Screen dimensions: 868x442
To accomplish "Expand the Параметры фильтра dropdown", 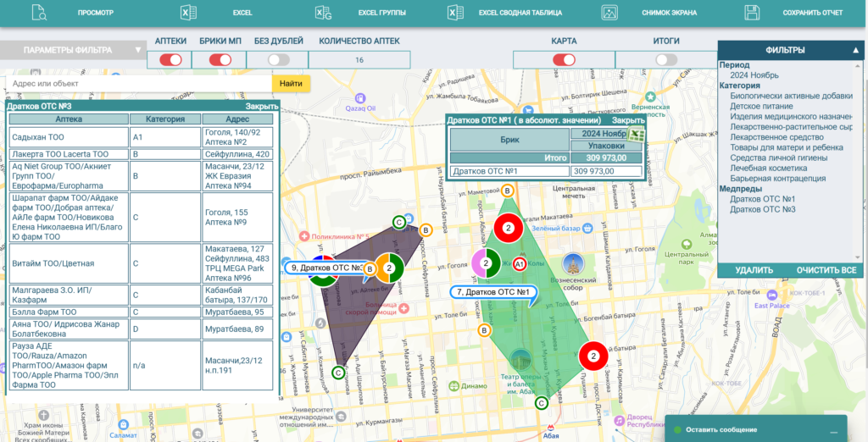I will (138, 50).
